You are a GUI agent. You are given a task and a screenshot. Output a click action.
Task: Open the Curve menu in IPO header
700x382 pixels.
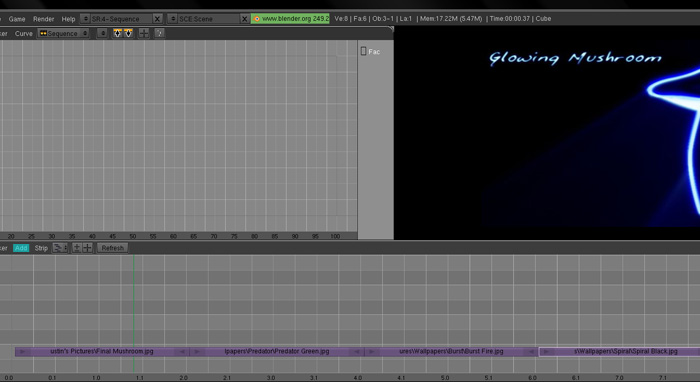click(x=24, y=33)
